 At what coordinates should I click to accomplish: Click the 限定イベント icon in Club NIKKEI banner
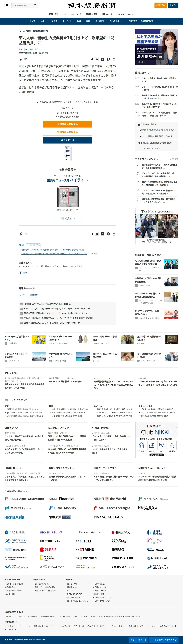click(152, 446)
